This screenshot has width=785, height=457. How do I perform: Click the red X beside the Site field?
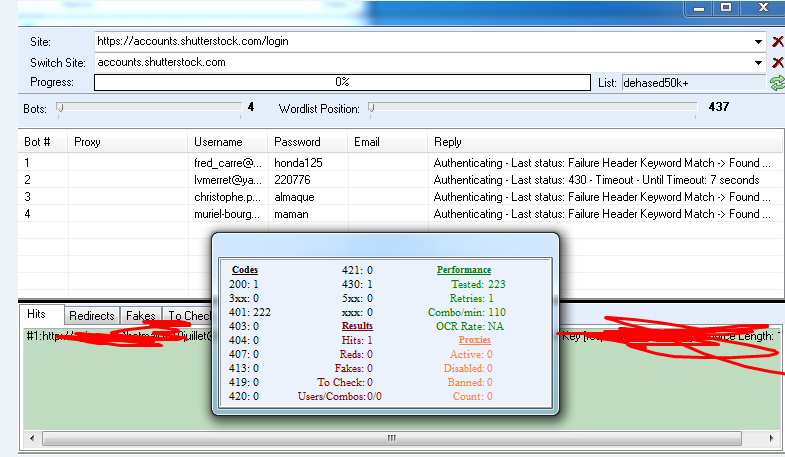pyautogui.click(x=777, y=42)
